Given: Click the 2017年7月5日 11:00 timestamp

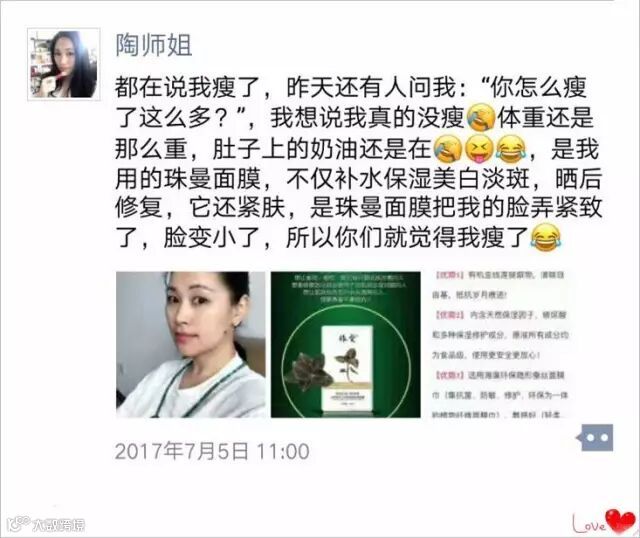Looking at the screenshot, I should point(212,451).
